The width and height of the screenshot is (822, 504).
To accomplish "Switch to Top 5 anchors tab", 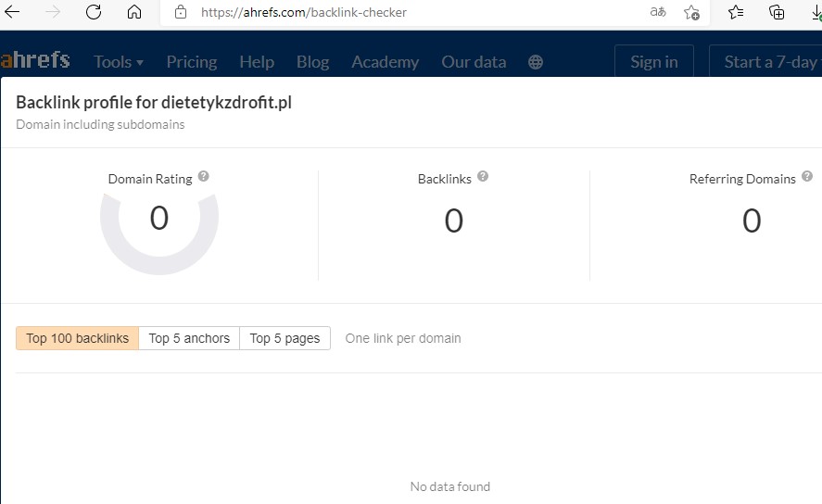I will coord(189,338).
